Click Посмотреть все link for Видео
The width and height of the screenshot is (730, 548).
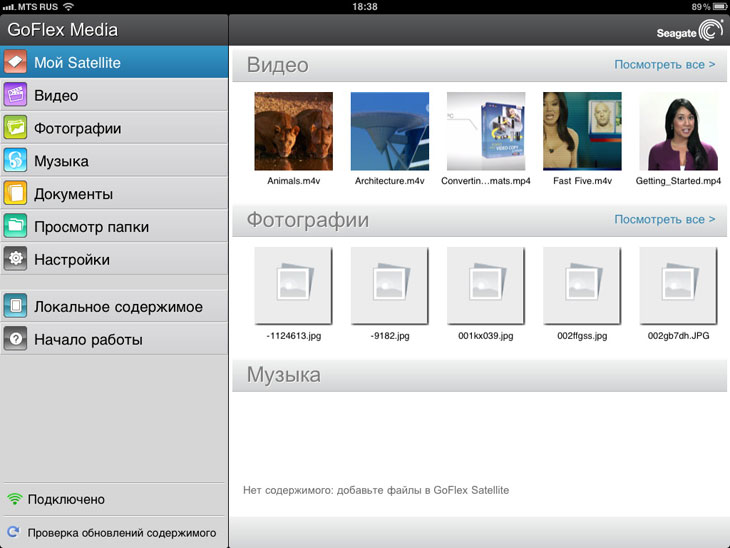click(664, 65)
